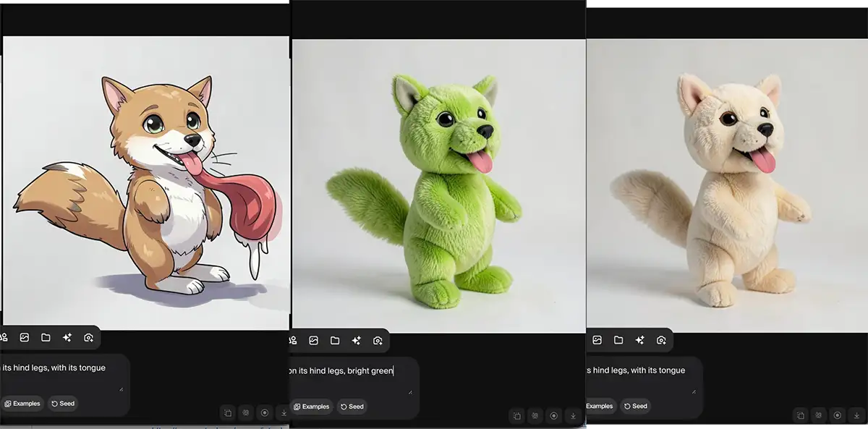Open folder icon below green plush image
This screenshot has height=429, width=868.
[x=335, y=341]
